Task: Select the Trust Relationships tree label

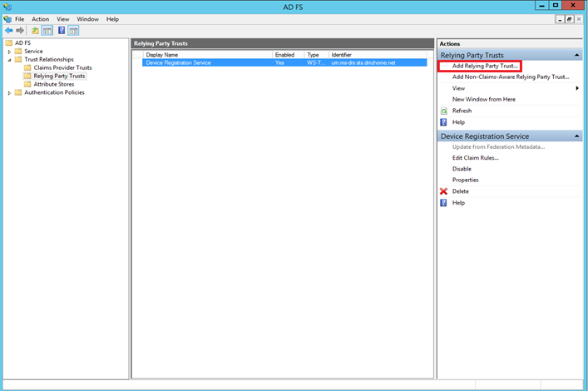Action: tap(49, 59)
